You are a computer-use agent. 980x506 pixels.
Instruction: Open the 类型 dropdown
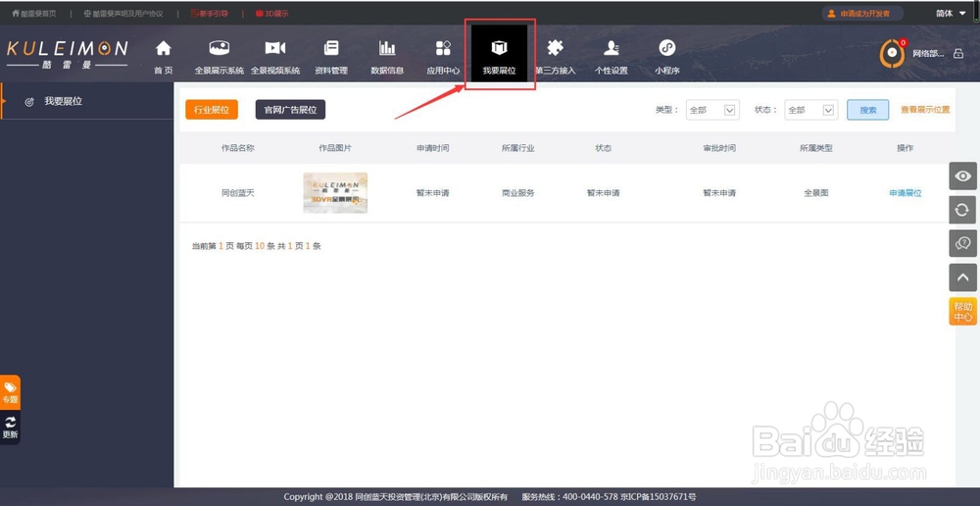pyautogui.click(x=712, y=110)
